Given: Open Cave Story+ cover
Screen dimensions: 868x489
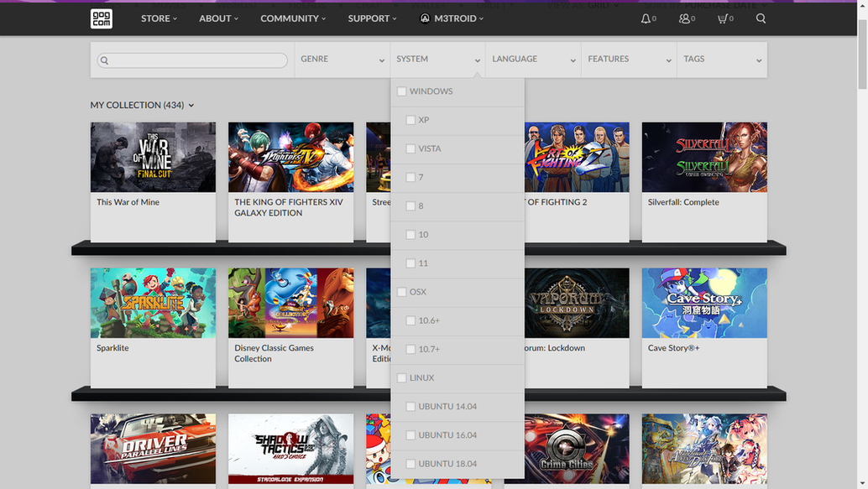Looking at the screenshot, I should click(x=704, y=303).
